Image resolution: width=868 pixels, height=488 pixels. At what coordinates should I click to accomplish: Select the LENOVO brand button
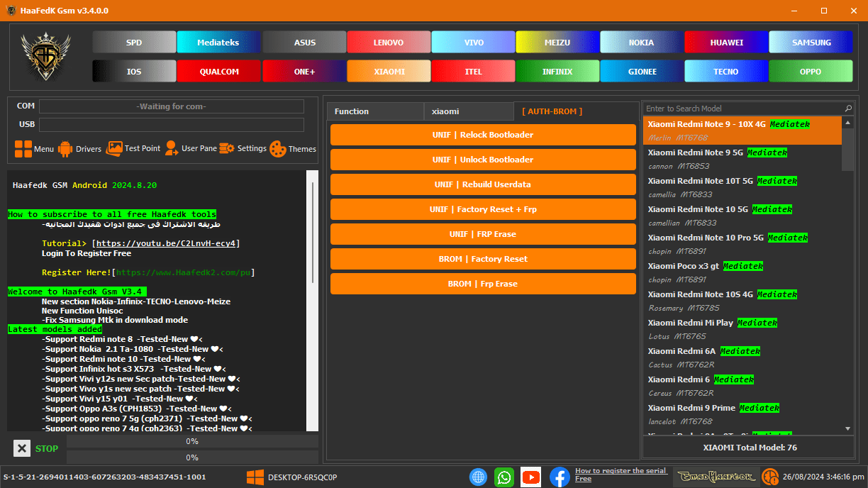(389, 42)
